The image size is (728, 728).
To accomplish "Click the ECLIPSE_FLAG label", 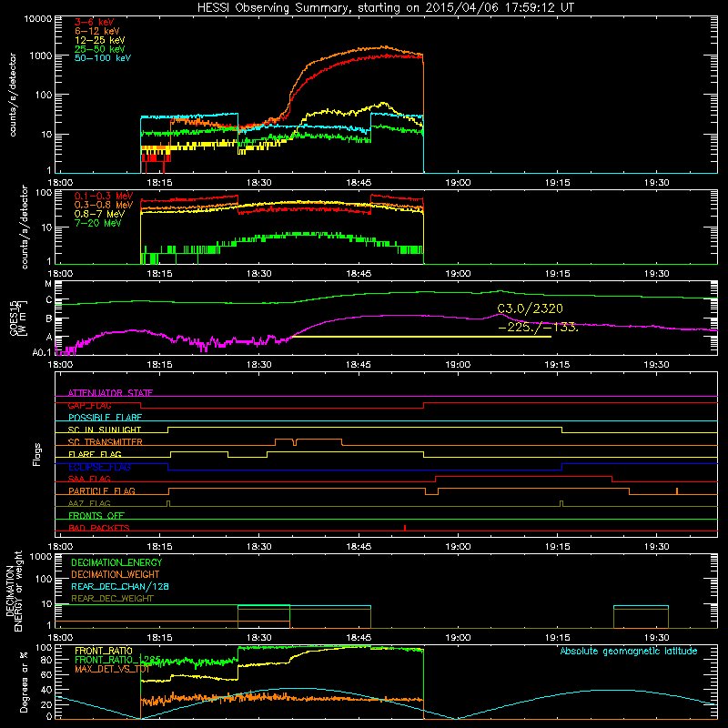I will pos(99,467).
